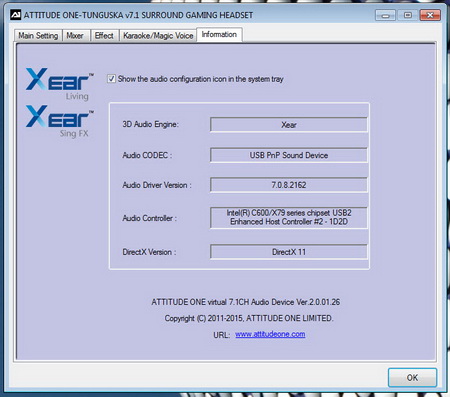
Task: Click the Xear Living logo
Action: click(60, 84)
